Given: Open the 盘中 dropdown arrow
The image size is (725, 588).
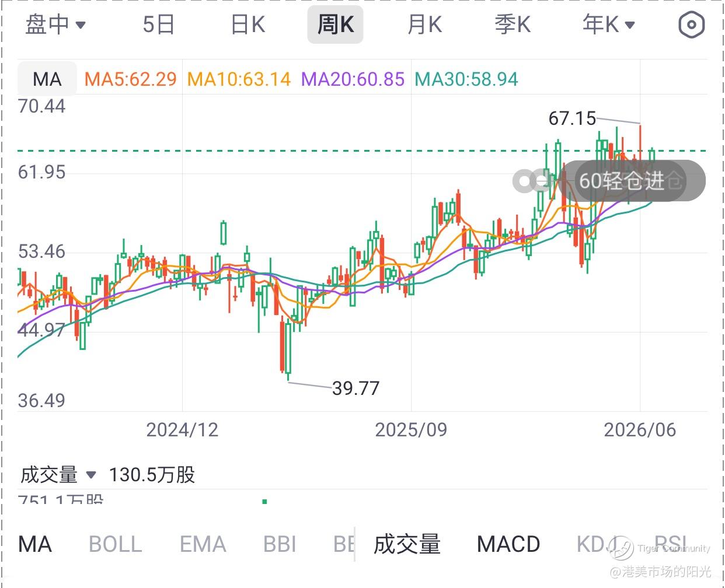Looking at the screenshot, I should [81, 25].
